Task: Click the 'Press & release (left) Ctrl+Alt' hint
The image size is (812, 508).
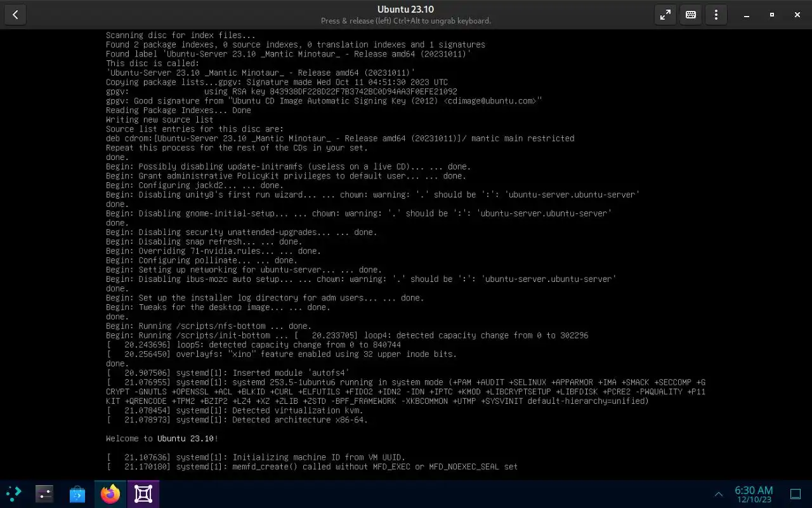Action: [x=405, y=21]
